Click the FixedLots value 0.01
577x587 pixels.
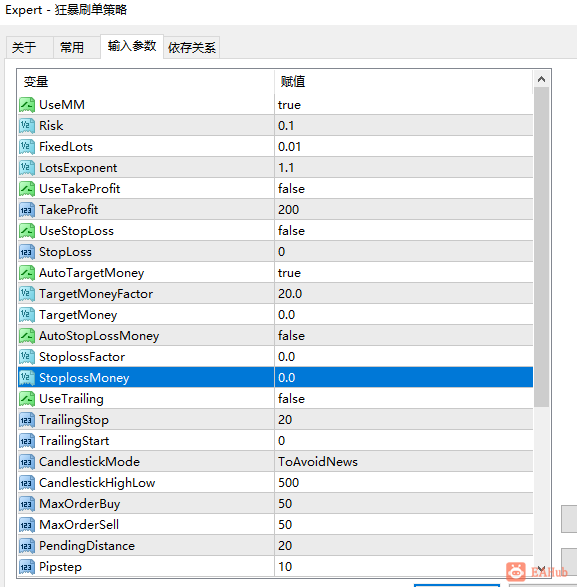click(x=289, y=147)
